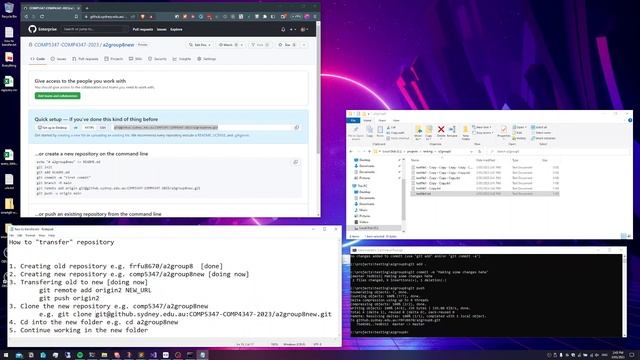Expand the Explorer address bar history dropdown

pos(471,151)
